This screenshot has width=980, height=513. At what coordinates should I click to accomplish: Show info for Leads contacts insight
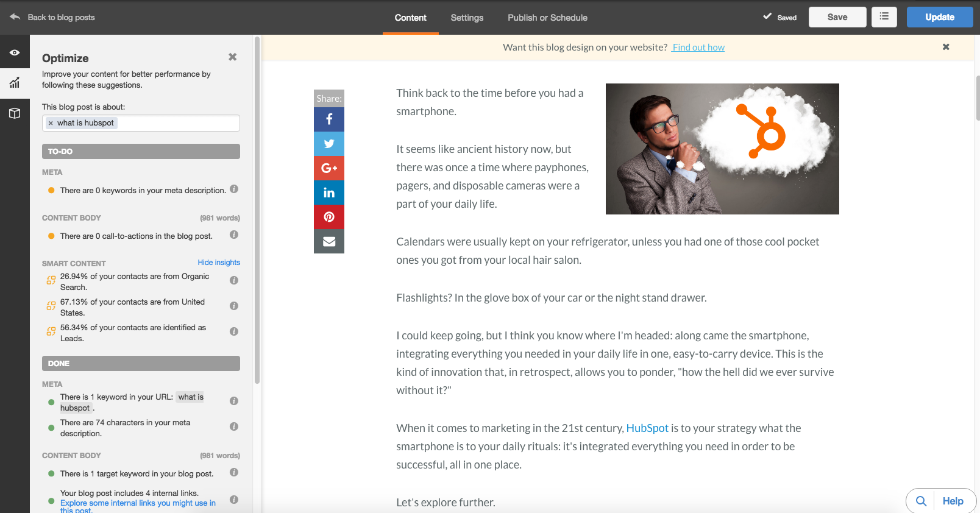coord(234,331)
